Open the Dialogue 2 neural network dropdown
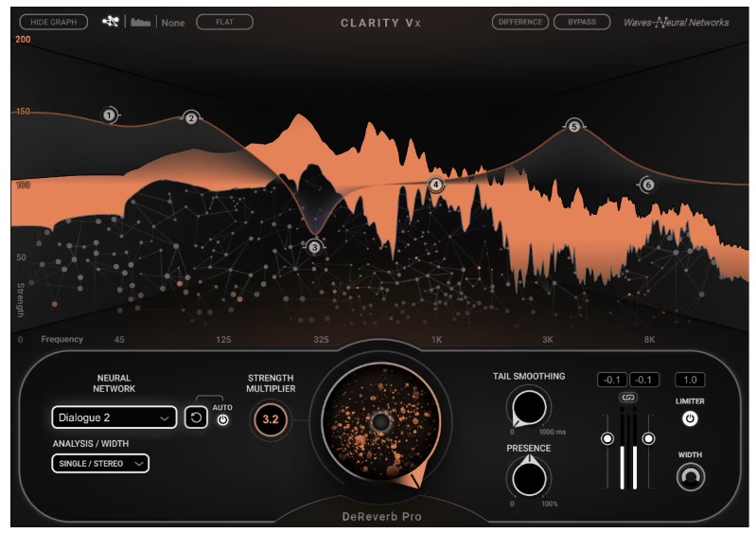This screenshot has width=756, height=533. click(114, 418)
